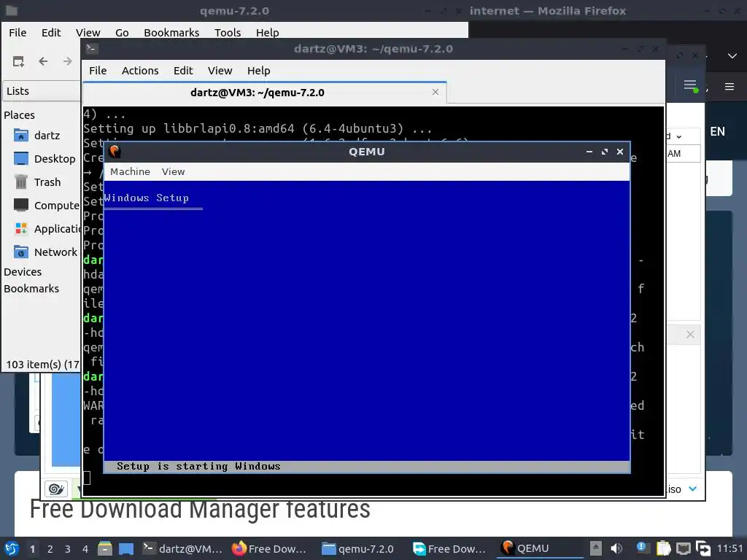Switch to dartz@VM terminal taskbar item
Viewport: 747px width, 560px height.
coord(182,548)
